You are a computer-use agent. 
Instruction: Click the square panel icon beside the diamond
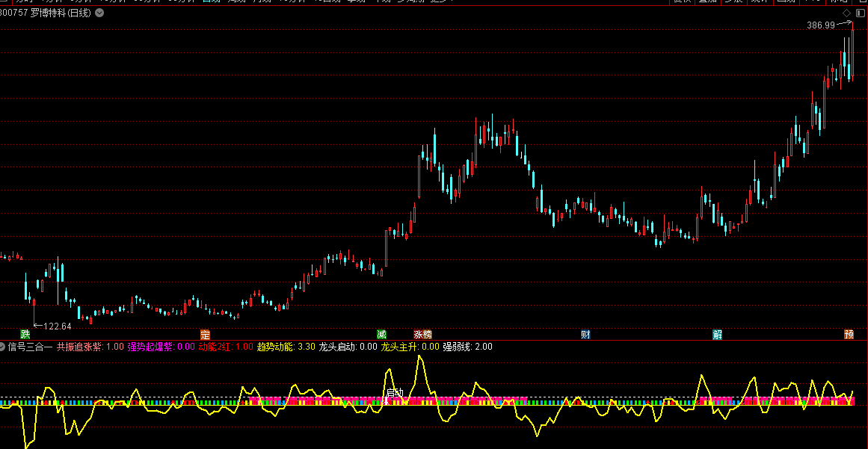(x=858, y=13)
